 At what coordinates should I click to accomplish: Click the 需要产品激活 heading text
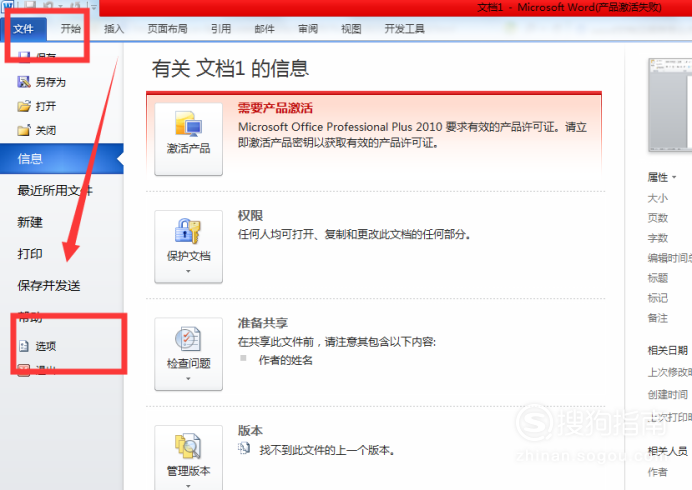coord(275,108)
